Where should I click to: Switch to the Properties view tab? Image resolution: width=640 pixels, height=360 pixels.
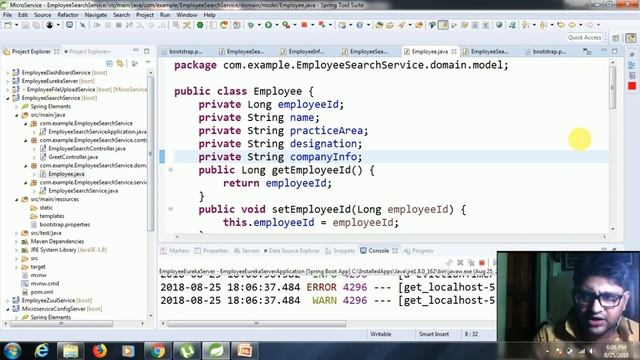211,251
